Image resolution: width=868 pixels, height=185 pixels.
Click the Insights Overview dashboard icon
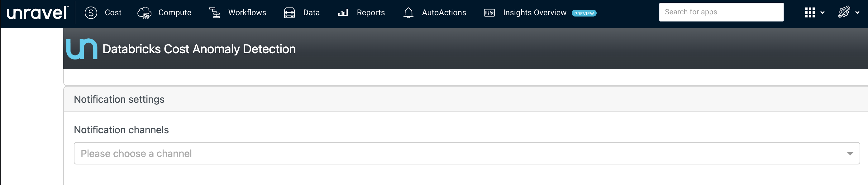click(489, 13)
